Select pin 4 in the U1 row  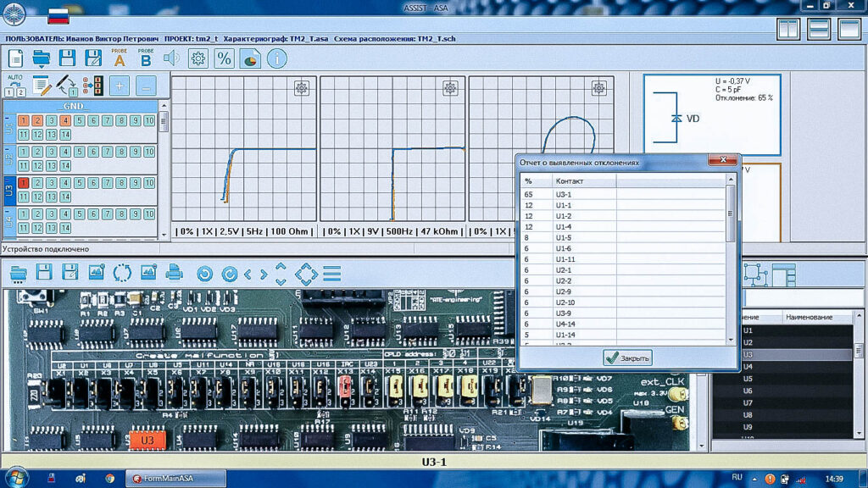pyautogui.click(x=65, y=121)
